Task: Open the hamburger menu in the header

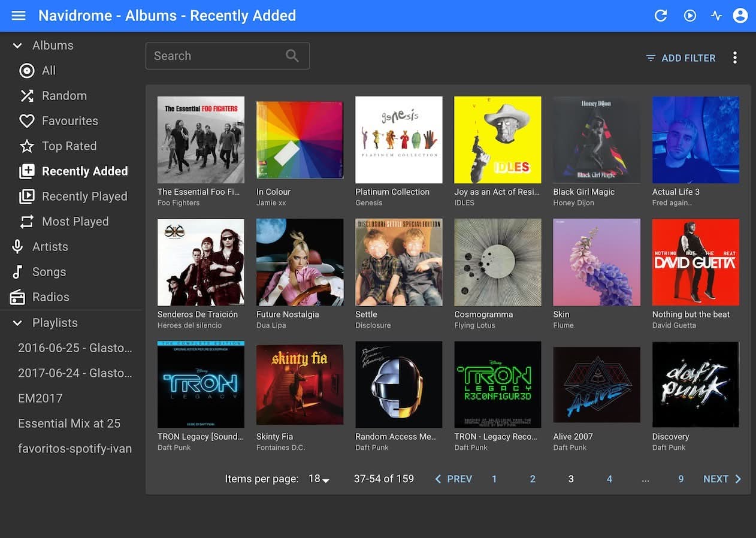Action: (x=19, y=16)
